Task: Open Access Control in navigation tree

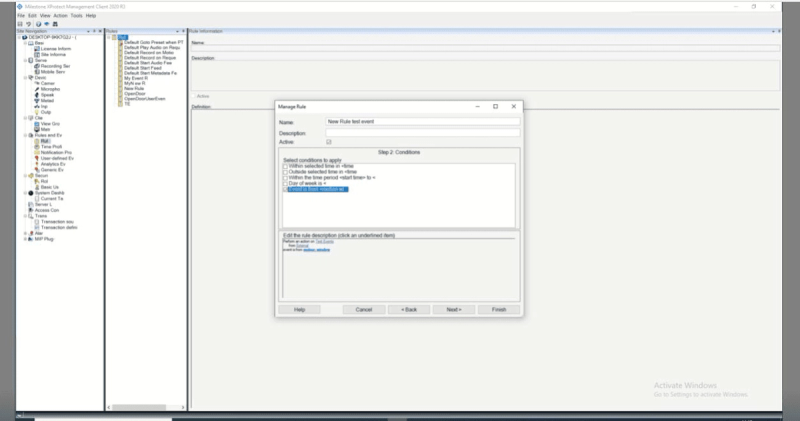Action: [x=44, y=210]
